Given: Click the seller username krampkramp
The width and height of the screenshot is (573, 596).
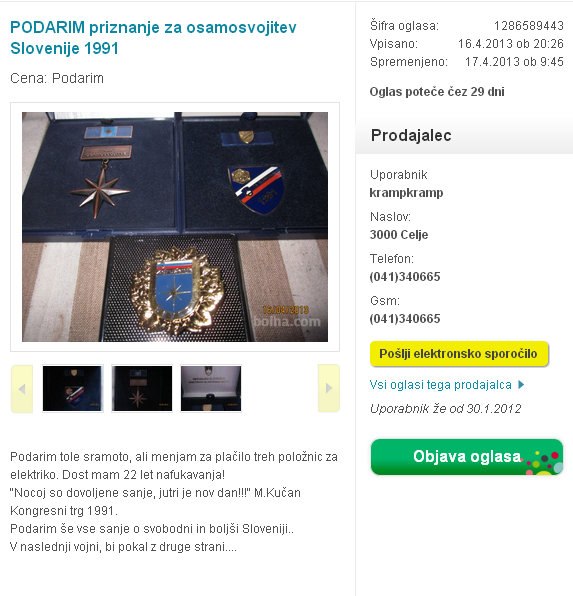Looking at the screenshot, I should 406,193.
